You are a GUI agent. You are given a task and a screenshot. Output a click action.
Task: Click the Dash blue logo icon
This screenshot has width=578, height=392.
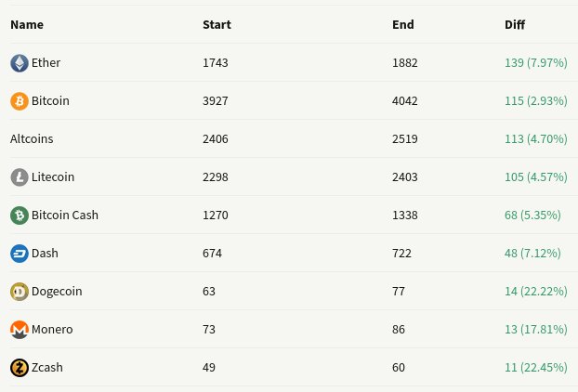tap(20, 254)
